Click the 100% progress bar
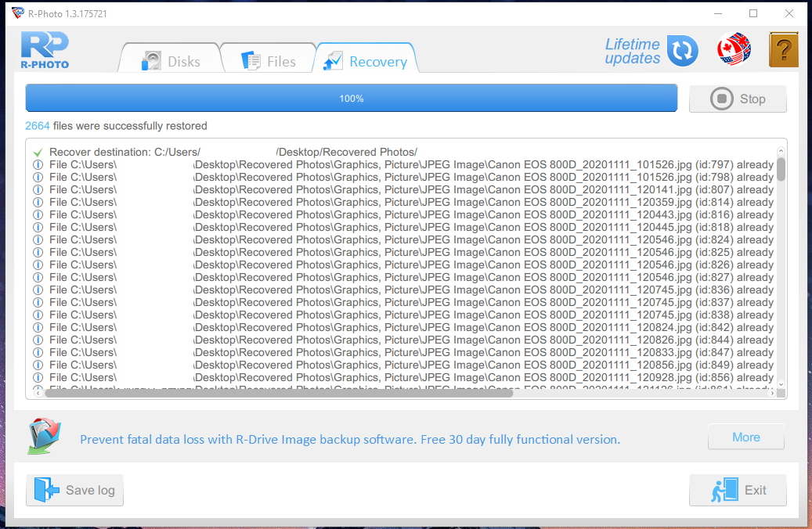Viewport: 812px width, 529px height. 351,99
